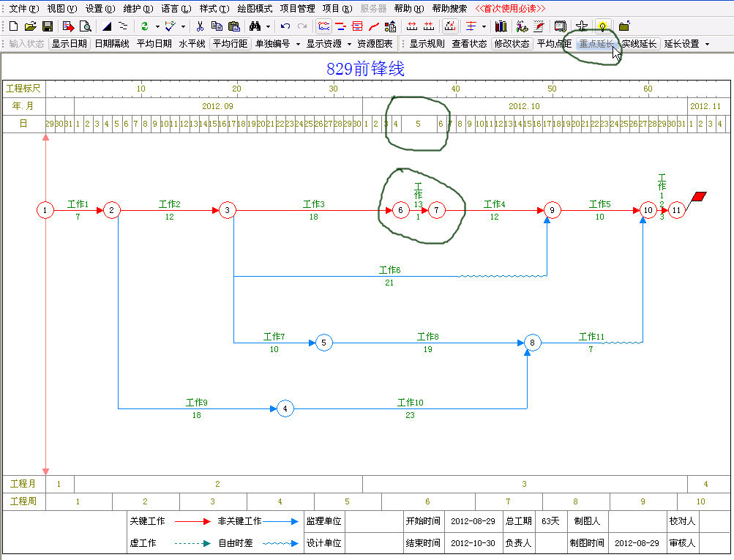Image resolution: width=734 pixels, height=560 pixels.
Task: Select the 工作10 task label
Action: coord(410,402)
